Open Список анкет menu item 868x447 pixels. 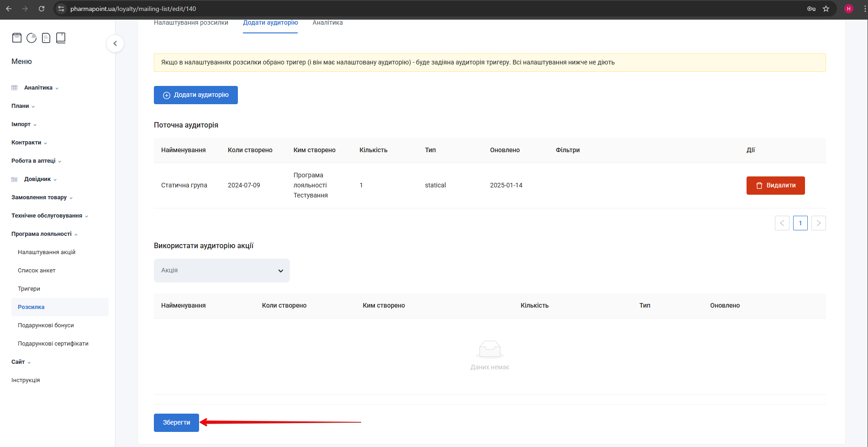point(37,271)
